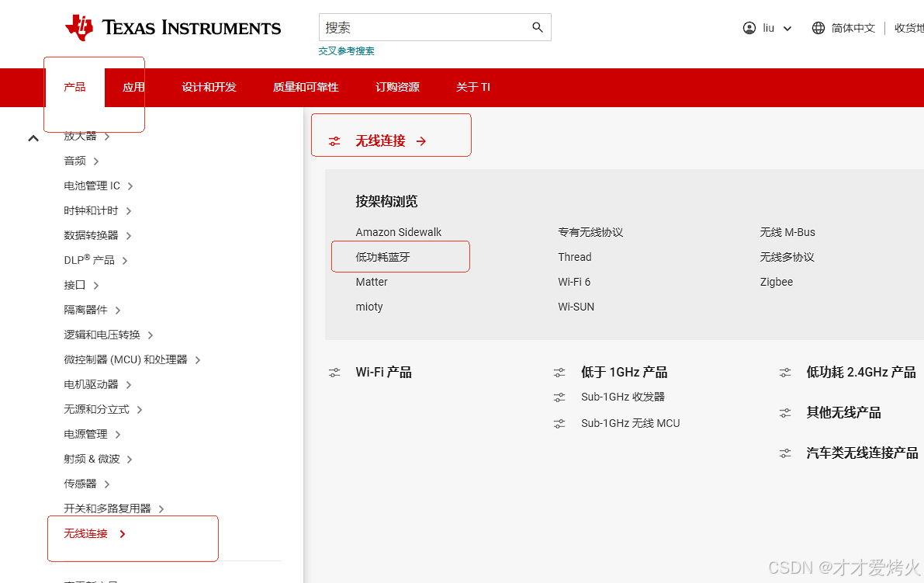Screen dimensions: 924x583
Task: Open the 关于 TI menu
Action: click(472, 87)
